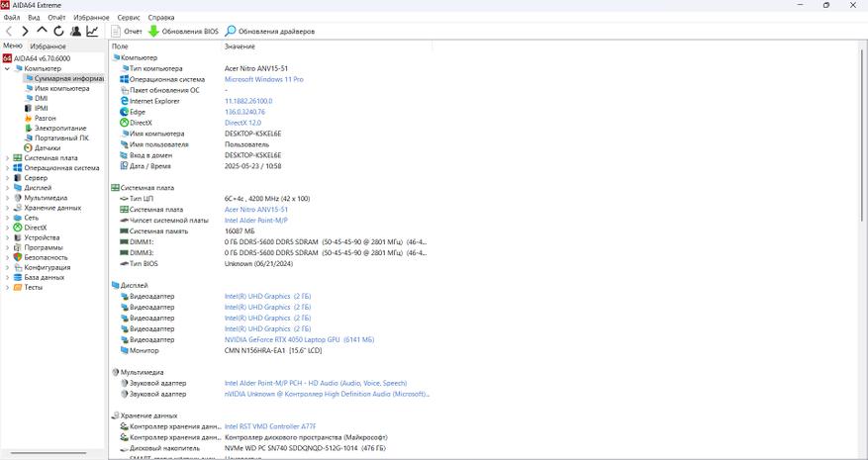Expand the DirectX tree node

7,229
